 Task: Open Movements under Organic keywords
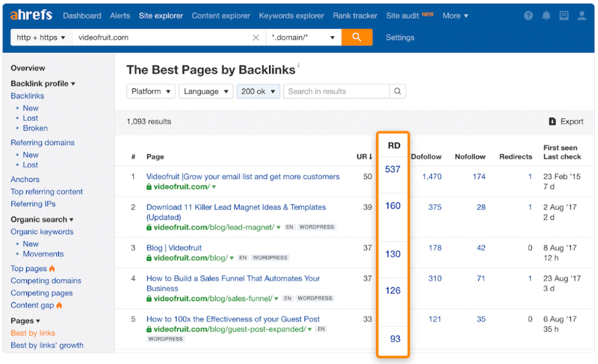tap(43, 254)
